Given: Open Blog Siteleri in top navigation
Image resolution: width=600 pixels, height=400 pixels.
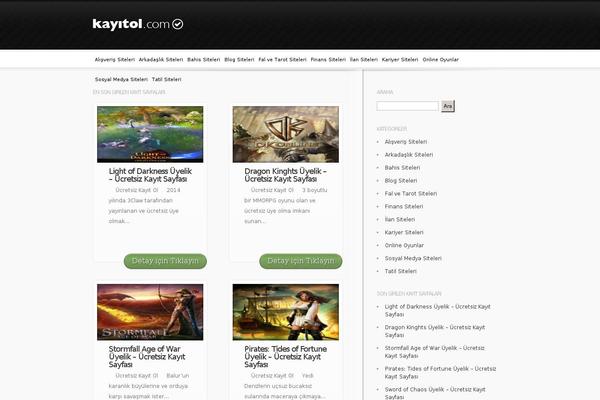Looking at the screenshot, I should (239, 60).
